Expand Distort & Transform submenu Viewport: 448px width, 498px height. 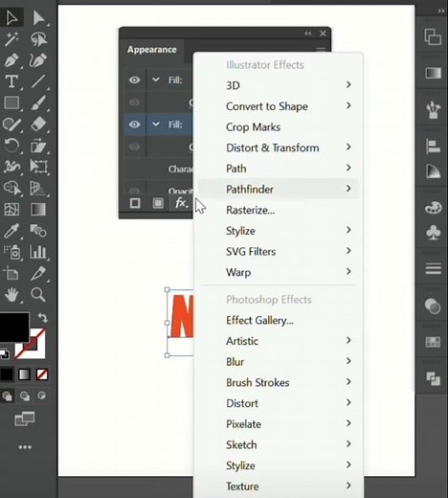point(279,147)
